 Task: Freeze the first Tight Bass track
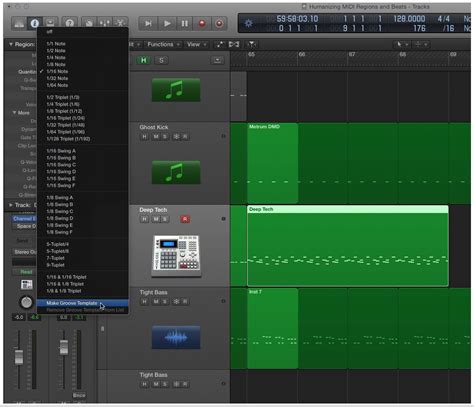tap(176, 302)
